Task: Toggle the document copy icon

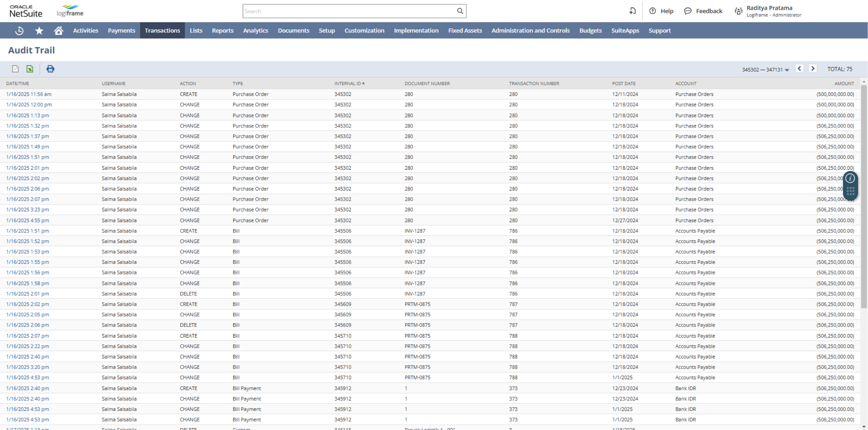Action: pyautogui.click(x=16, y=68)
